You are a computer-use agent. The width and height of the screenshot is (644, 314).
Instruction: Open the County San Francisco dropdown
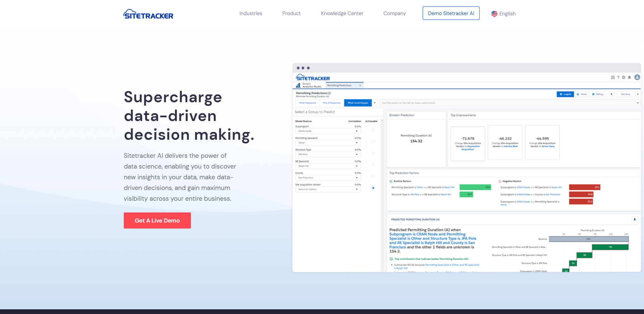pyautogui.click(x=328, y=178)
